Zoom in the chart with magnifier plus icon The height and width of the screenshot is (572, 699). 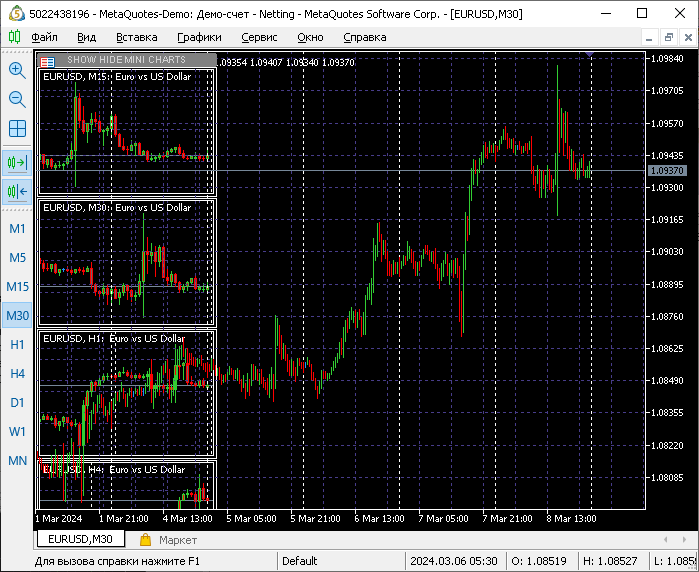17,70
